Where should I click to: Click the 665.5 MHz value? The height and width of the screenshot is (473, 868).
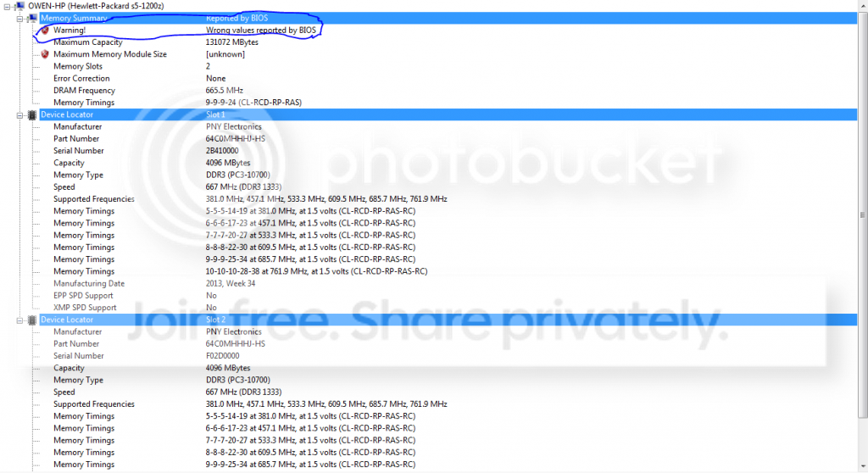pyautogui.click(x=224, y=91)
